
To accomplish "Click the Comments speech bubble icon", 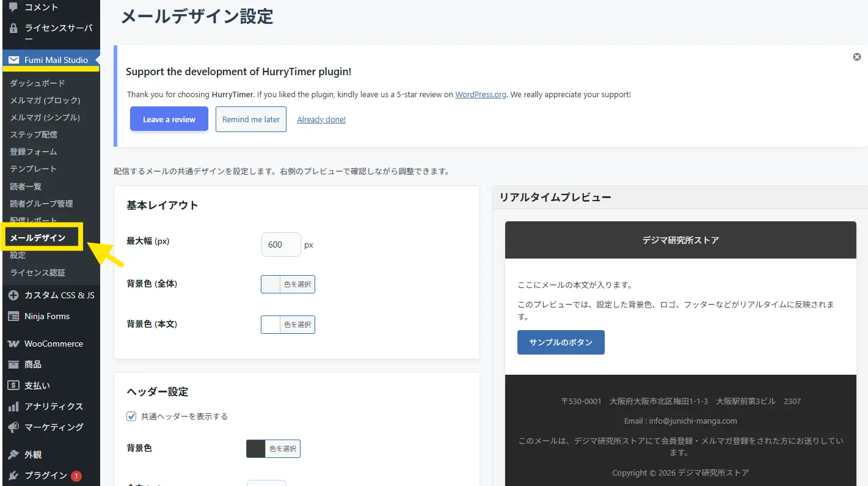I will [13, 7].
